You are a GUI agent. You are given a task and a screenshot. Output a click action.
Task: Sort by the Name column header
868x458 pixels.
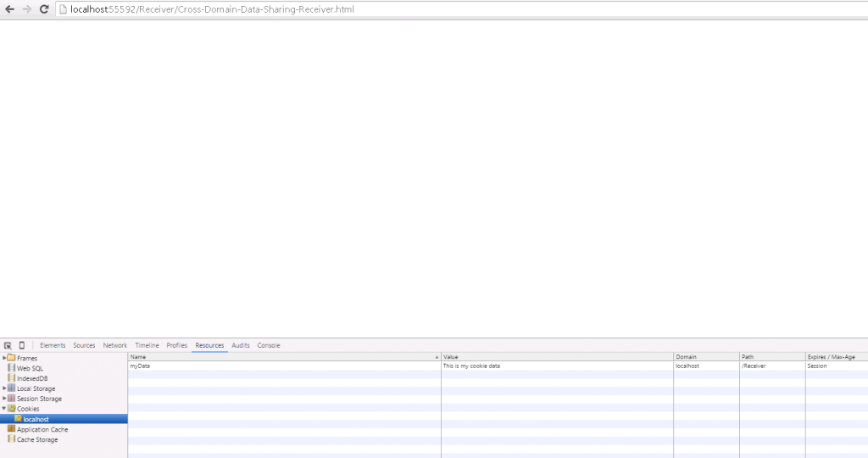[x=285, y=357]
